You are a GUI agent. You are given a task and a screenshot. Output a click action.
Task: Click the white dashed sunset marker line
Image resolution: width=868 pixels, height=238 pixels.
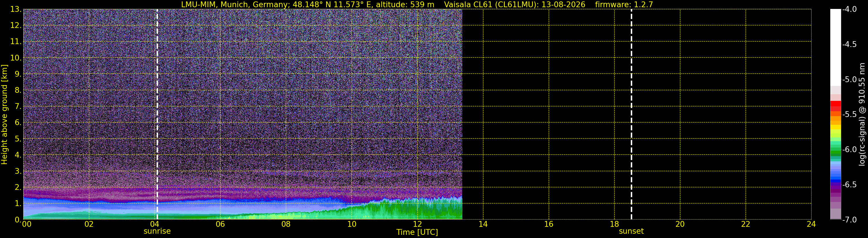(x=631, y=114)
